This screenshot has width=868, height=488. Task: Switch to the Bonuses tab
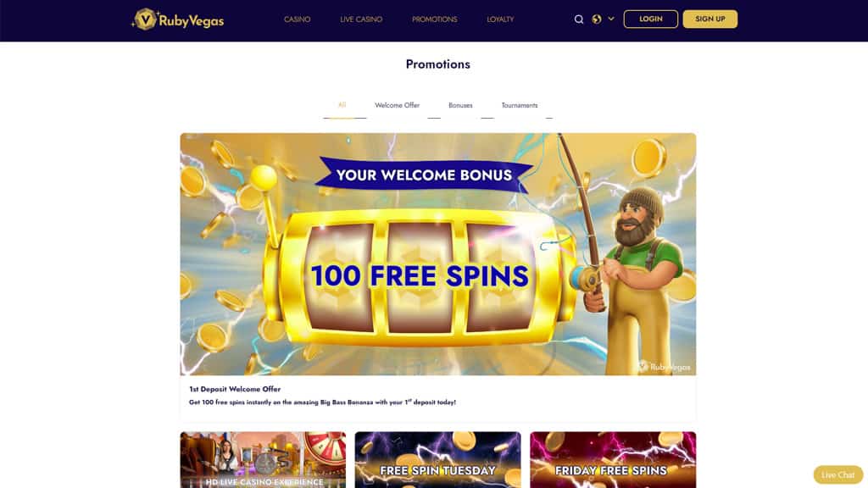[460, 105]
